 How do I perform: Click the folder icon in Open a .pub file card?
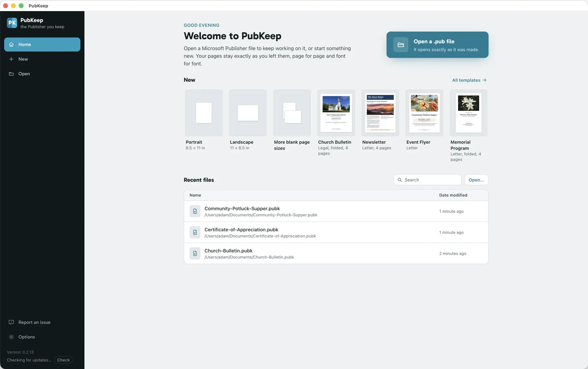pyautogui.click(x=401, y=45)
